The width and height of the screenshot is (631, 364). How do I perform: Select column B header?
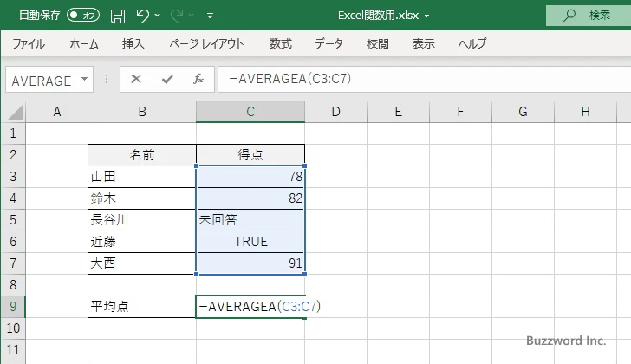click(x=142, y=112)
